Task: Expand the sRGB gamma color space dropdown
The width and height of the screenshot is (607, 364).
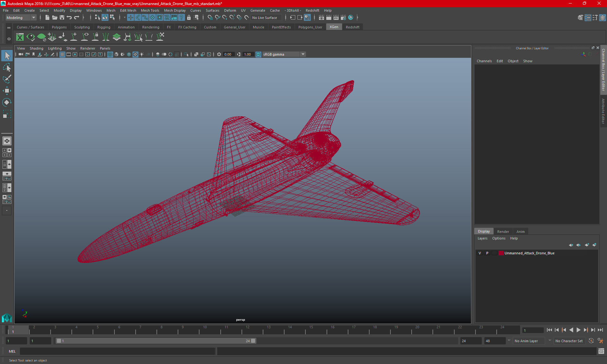Action: point(303,54)
